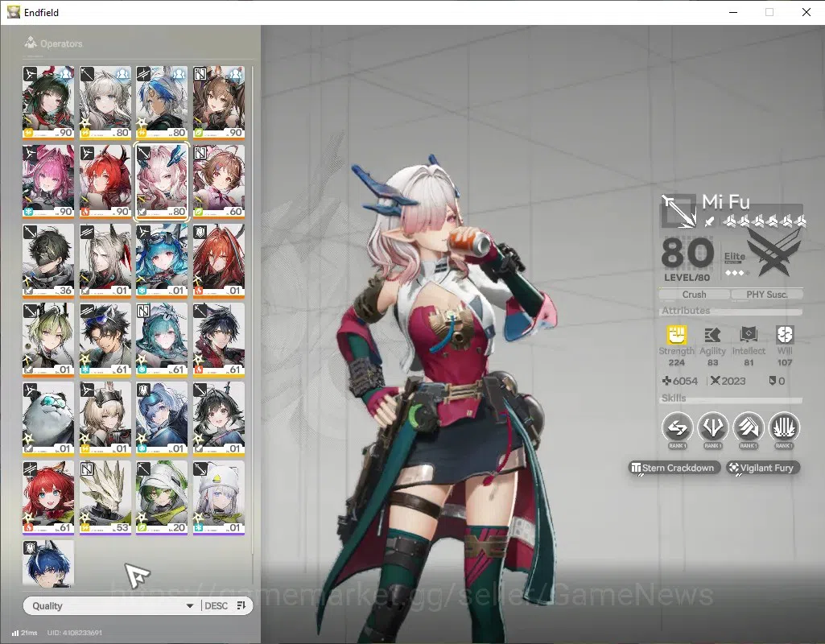The height and width of the screenshot is (644, 825).
Task: Select red-haired horned operator, level 90
Action: click(x=105, y=181)
